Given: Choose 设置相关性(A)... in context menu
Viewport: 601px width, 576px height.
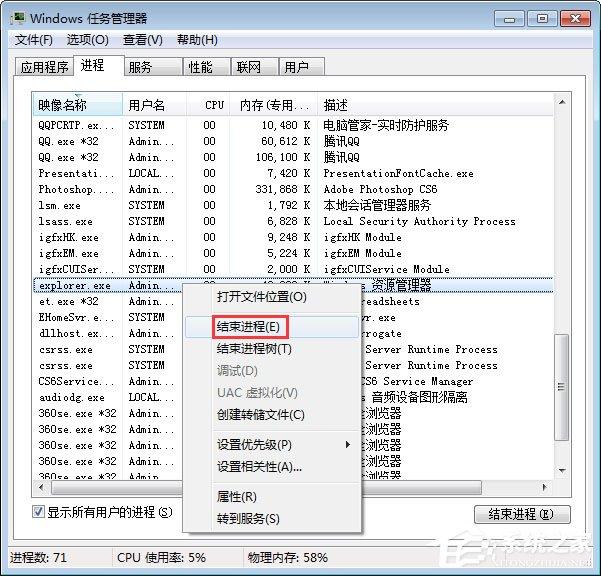Looking at the screenshot, I should click(x=272, y=467).
